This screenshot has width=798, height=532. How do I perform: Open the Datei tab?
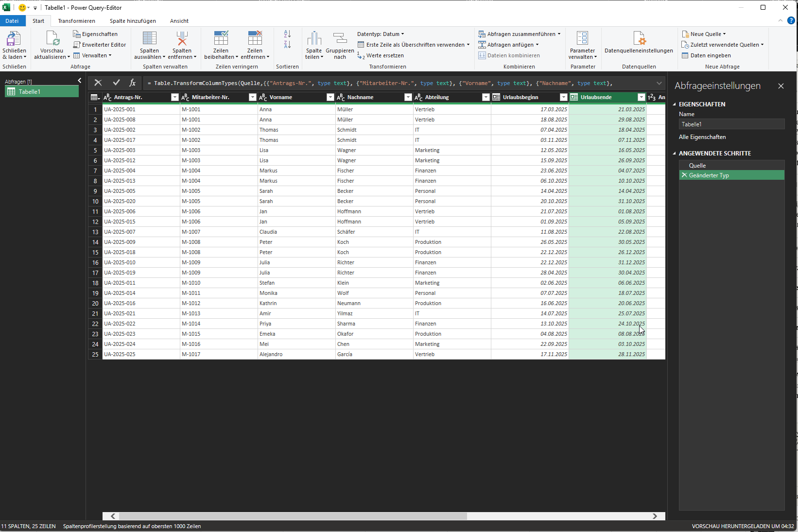tap(12, 21)
